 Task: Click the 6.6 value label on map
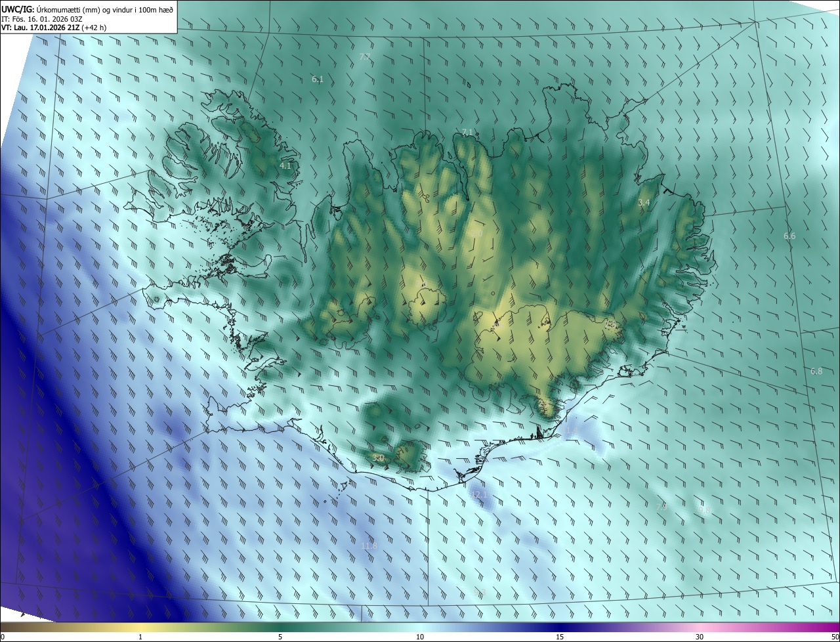tap(789, 236)
